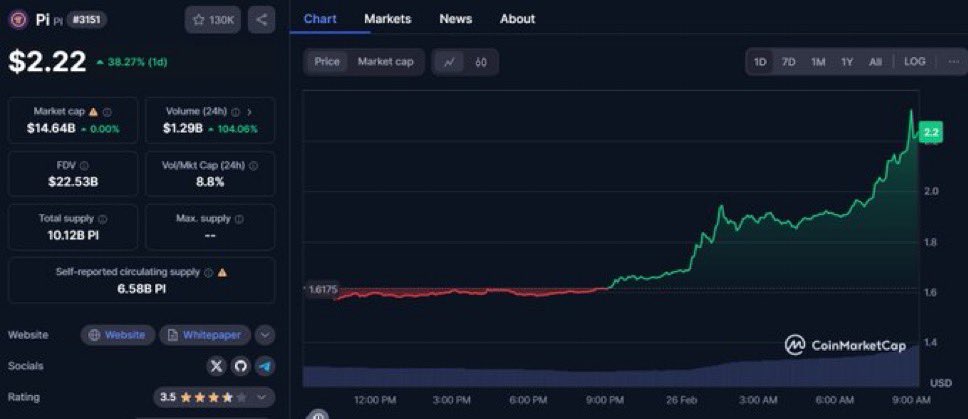This screenshot has width=968, height=419.
Task: Switch to the About tab
Action: (x=517, y=19)
